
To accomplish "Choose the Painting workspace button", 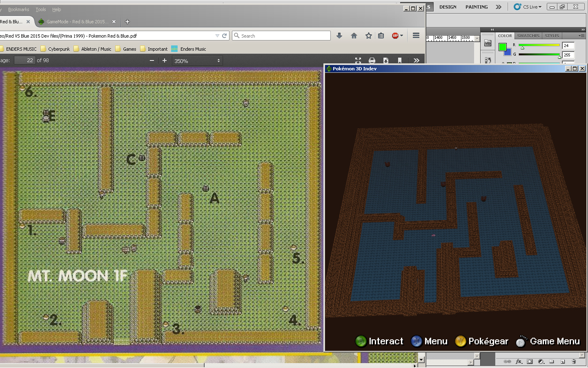I will 477,7.
